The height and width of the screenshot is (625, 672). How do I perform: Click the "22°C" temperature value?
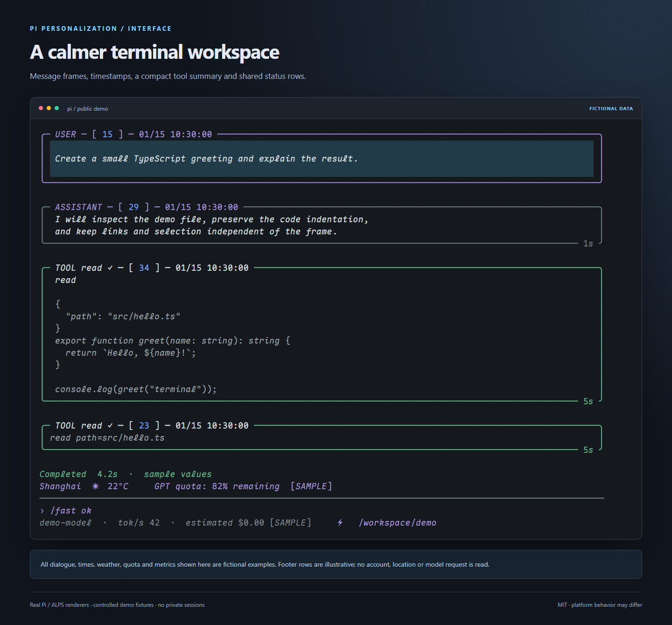point(118,486)
